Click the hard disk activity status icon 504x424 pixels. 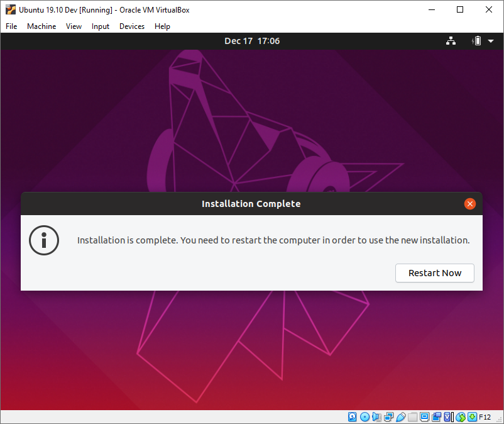pos(353,417)
